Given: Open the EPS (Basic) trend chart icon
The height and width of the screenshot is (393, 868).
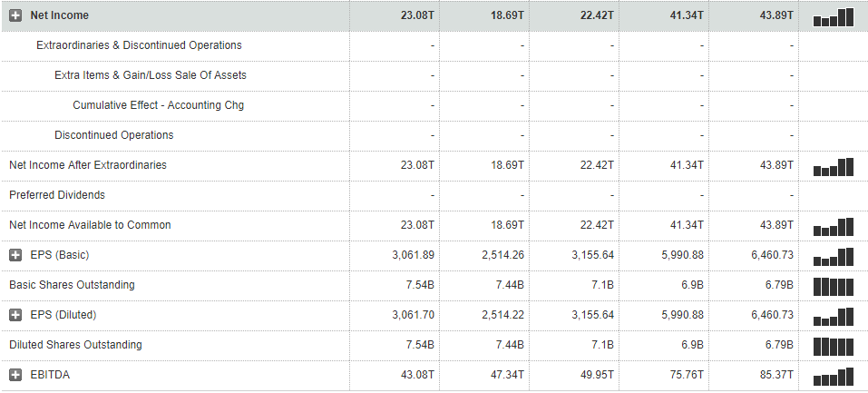Looking at the screenshot, I should point(834,256).
